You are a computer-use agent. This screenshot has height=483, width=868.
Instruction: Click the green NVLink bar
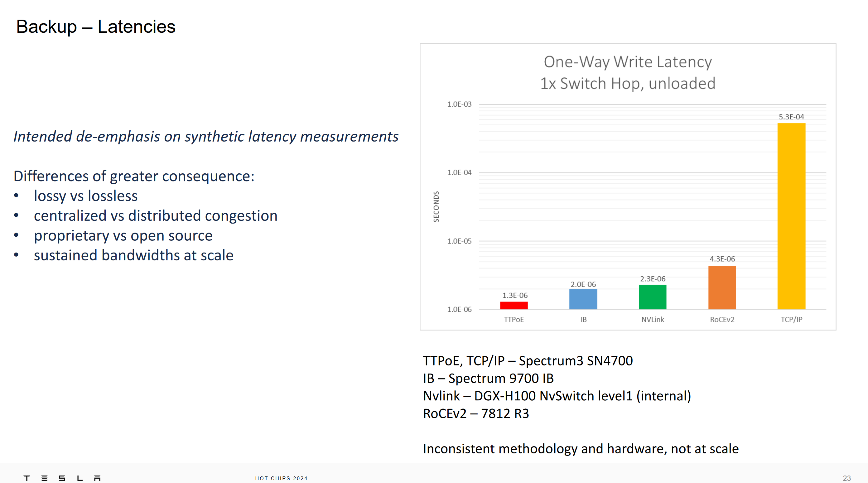653,297
